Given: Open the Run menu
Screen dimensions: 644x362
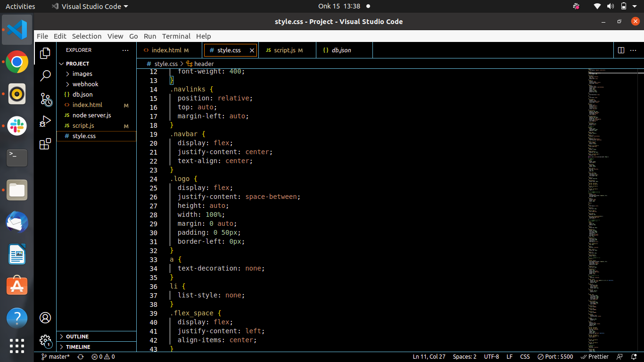Looking at the screenshot, I should (150, 36).
